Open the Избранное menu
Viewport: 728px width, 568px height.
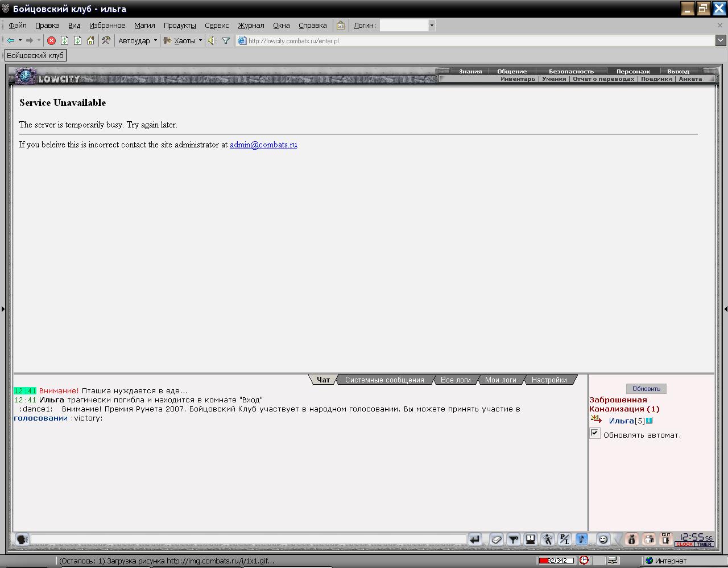107,25
